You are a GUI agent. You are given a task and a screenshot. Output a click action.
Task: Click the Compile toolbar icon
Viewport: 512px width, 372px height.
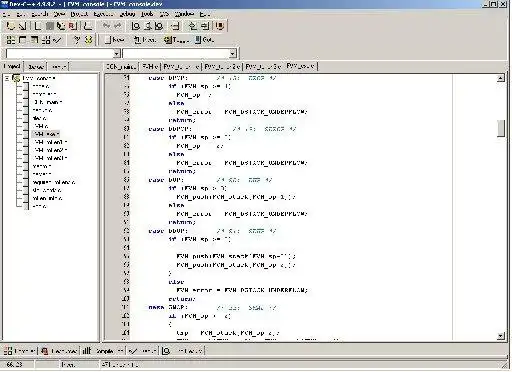11,40
